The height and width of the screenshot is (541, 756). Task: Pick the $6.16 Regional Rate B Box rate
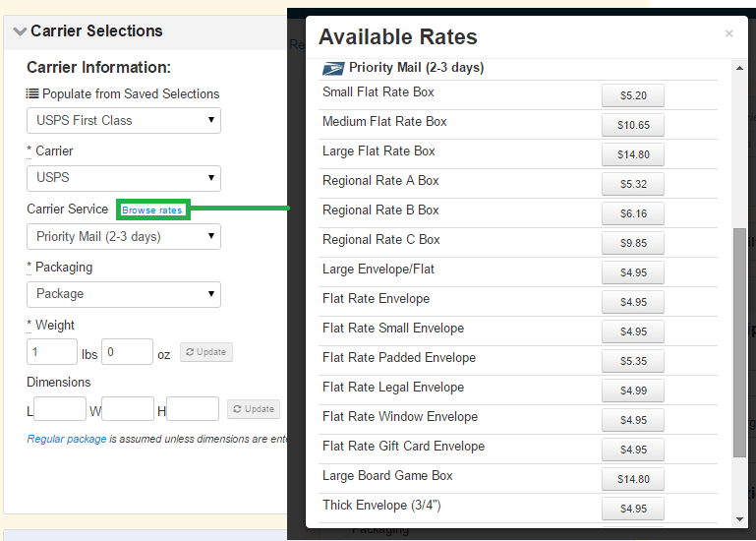pyautogui.click(x=632, y=213)
